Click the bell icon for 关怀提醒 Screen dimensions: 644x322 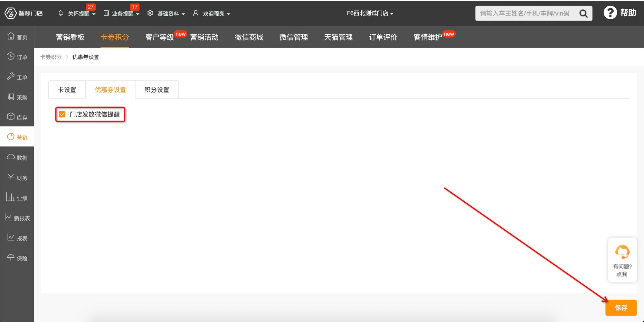point(61,13)
